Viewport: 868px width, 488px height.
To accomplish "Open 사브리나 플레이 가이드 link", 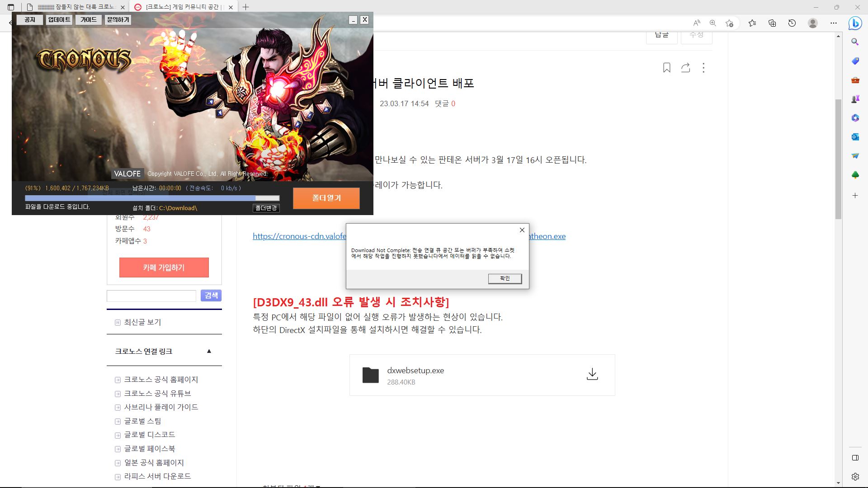I will coord(161,407).
